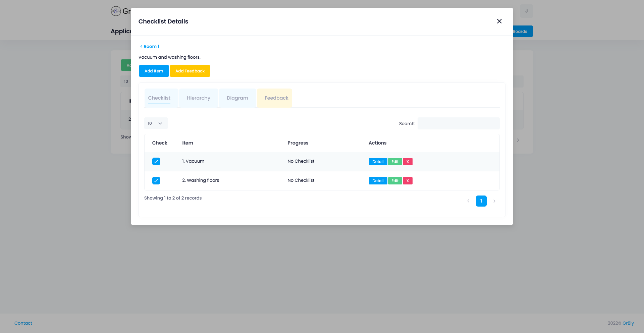
Task: Click the next page chevron in pagination
Action: (494, 201)
